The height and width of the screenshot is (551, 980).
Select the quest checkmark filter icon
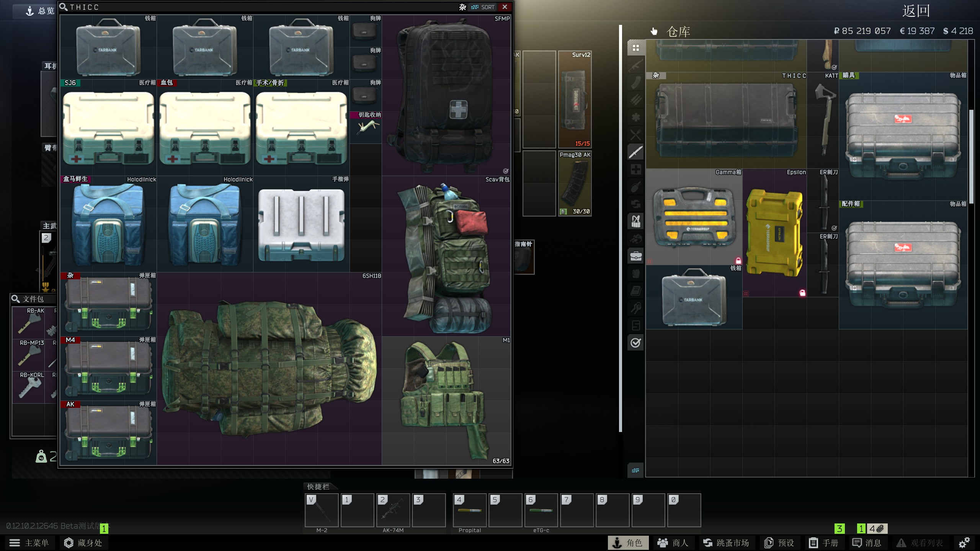click(635, 342)
